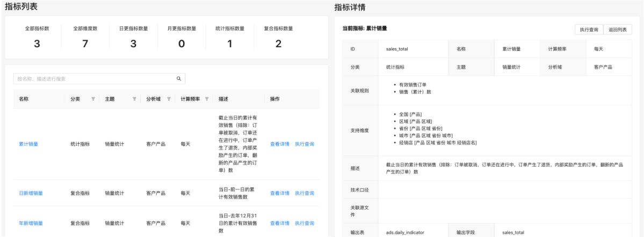Image resolution: width=644 pixels, height=237 pixels.
Task: Open the 分类 column filter icon
Action: click(x=93, y=99)
